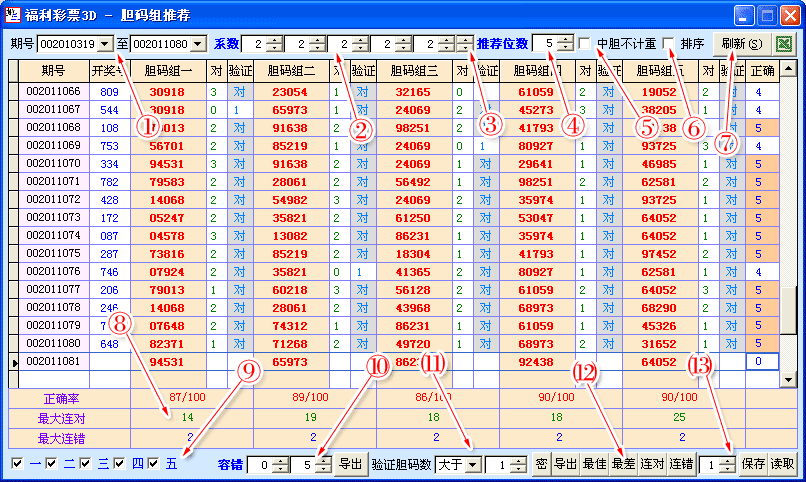Click winning number 087 cell
This screenshot has width=806, height=482.
pyautogui.click(x=109, y=236)
